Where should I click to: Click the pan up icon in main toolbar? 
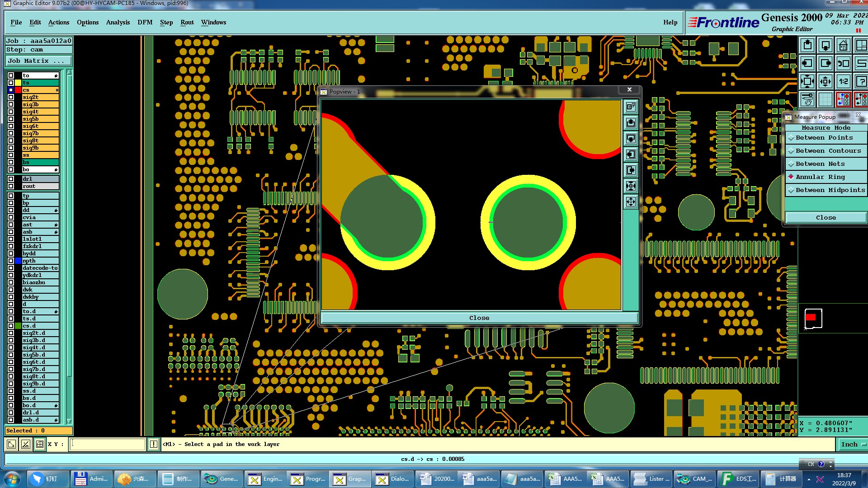point(807,45)
